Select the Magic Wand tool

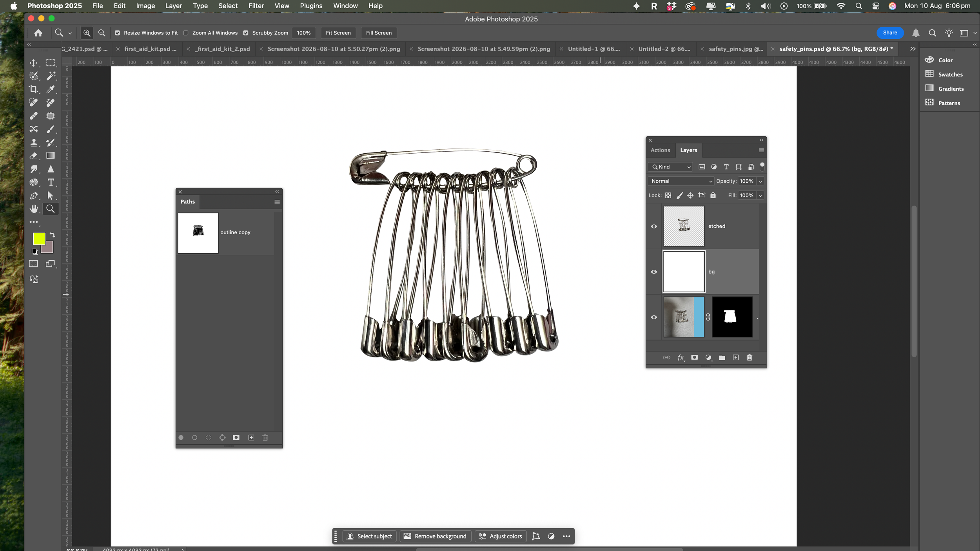51,76
